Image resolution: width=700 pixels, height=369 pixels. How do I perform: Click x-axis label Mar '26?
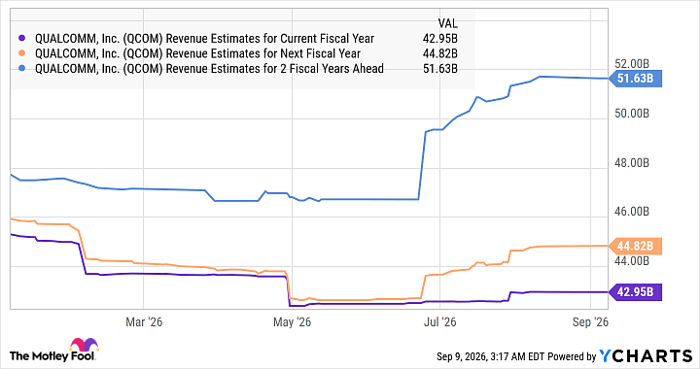tap(144, 322)
